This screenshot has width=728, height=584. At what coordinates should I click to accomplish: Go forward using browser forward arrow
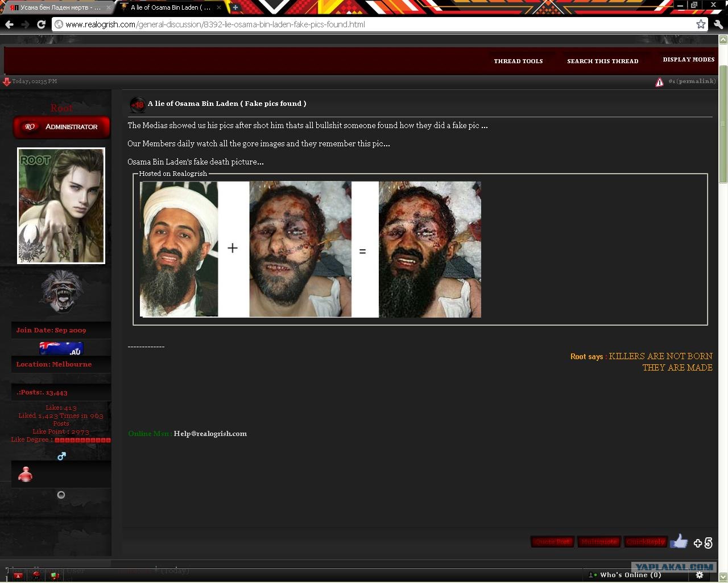(x=25, y=24)
